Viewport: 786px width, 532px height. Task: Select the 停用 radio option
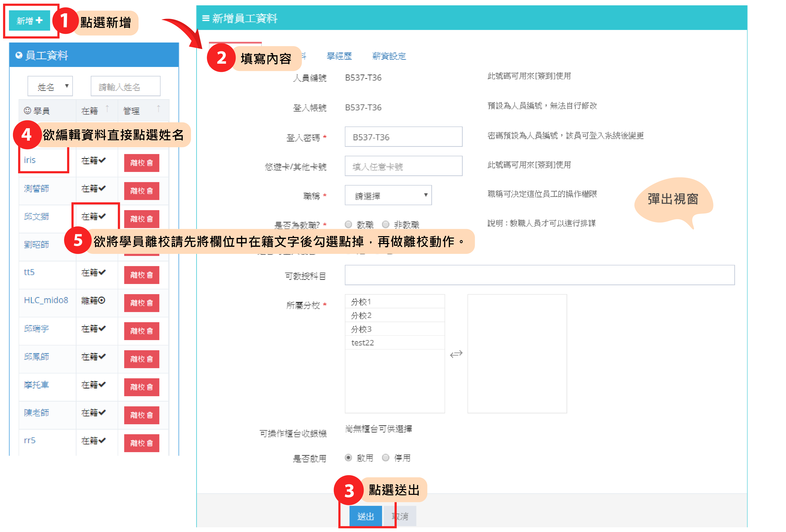click(386, 458)
